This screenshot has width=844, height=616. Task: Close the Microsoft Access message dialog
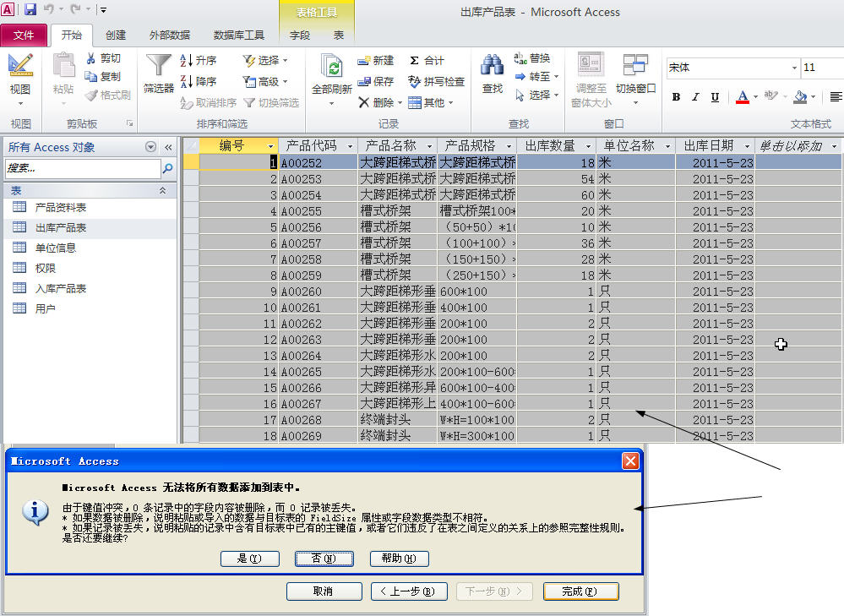click(630, 461)
